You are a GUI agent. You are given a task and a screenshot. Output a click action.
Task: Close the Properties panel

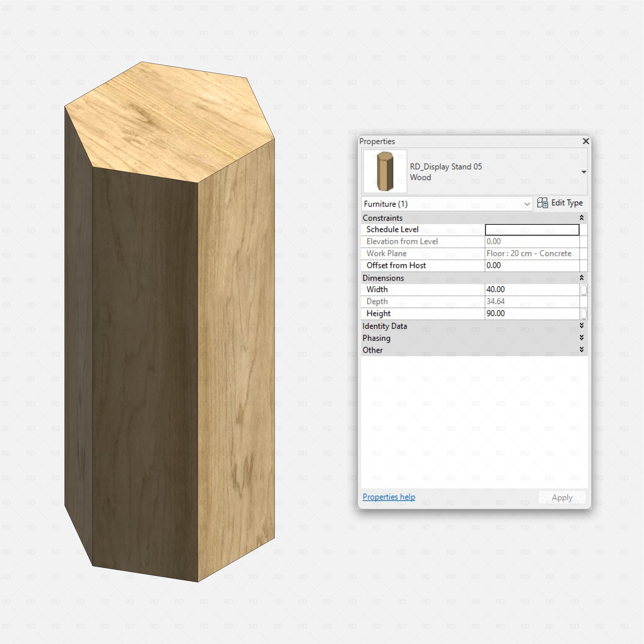586,141
